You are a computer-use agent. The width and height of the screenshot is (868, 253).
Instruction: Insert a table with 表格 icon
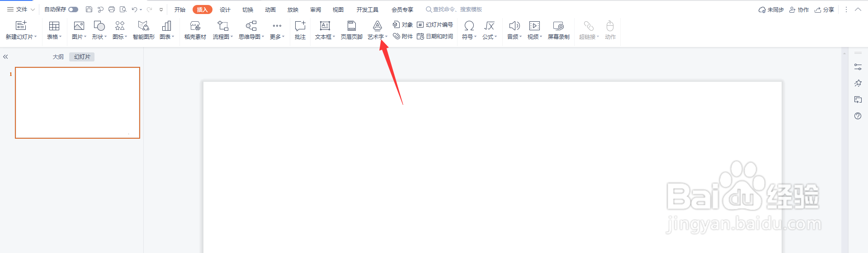54,26
